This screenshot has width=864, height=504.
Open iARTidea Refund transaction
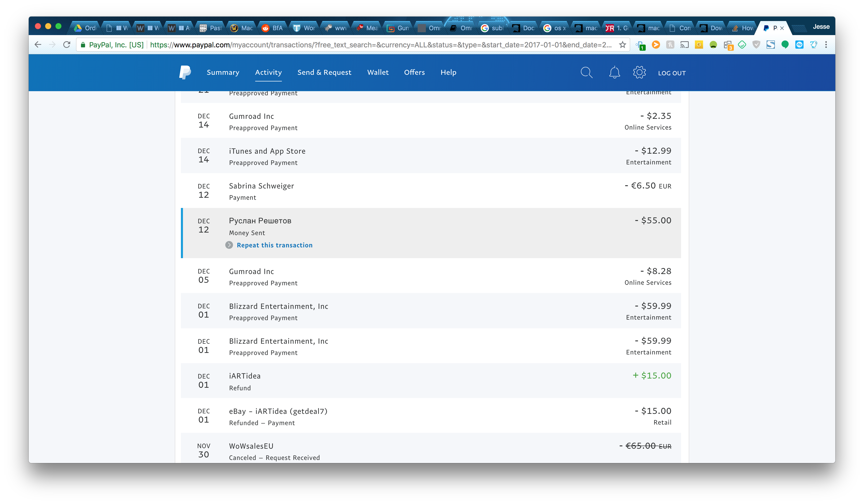431,381
